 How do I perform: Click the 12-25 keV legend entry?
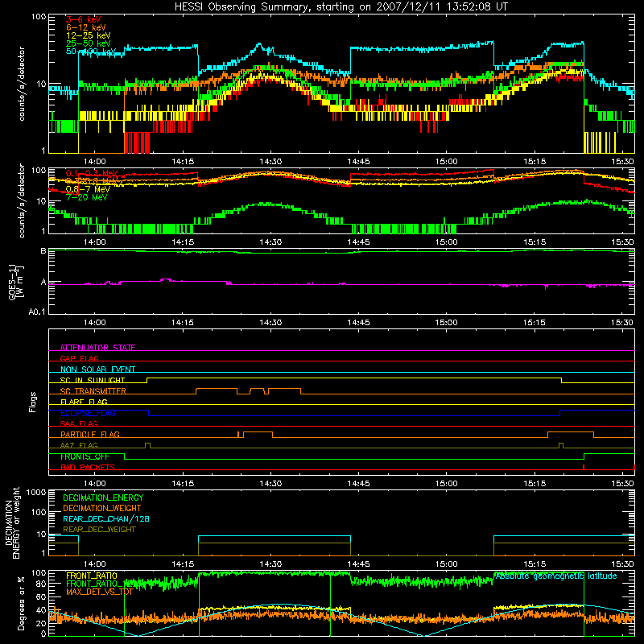point(89,35)
